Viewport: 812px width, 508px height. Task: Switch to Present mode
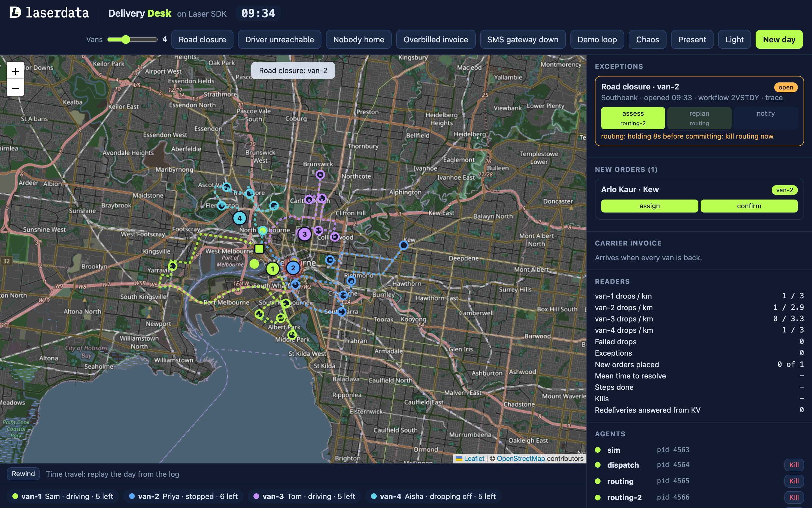(x=692, y=39)
